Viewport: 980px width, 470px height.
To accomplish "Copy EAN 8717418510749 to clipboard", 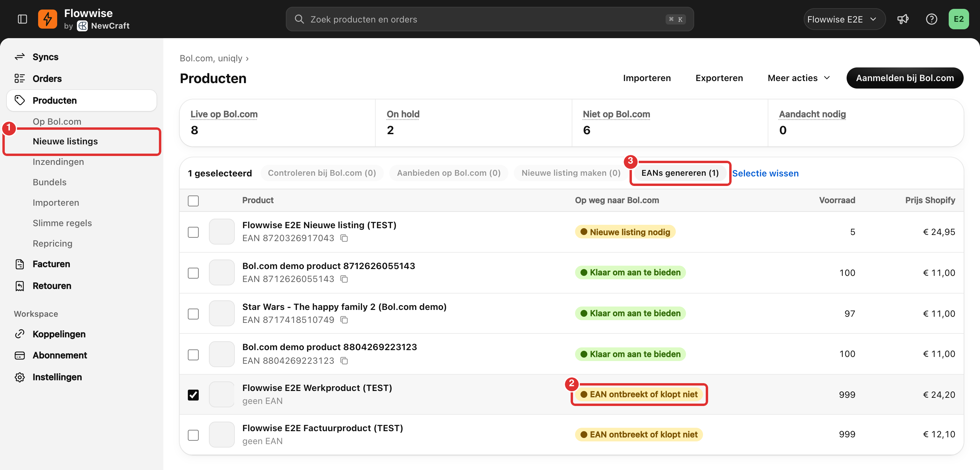I will coord(344,320).
